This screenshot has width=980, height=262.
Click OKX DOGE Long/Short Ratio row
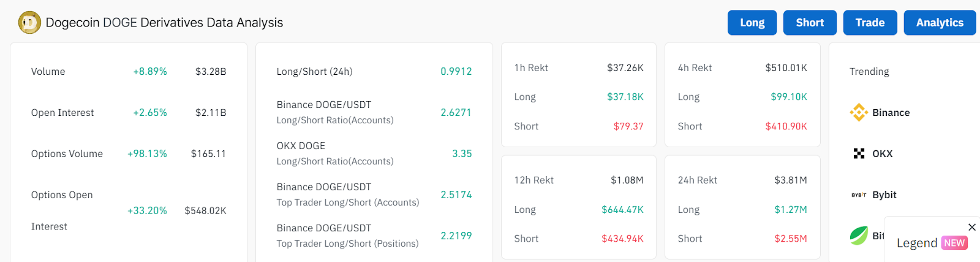[374, 153]
